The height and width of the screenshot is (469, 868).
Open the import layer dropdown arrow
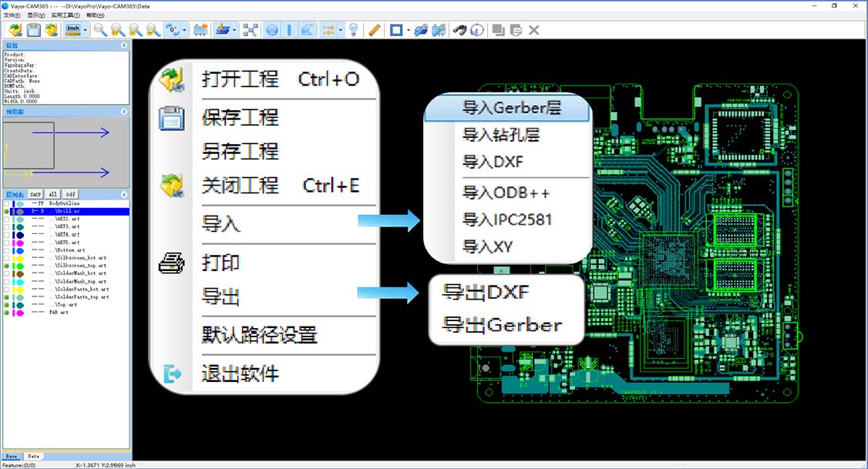(234, 30)
